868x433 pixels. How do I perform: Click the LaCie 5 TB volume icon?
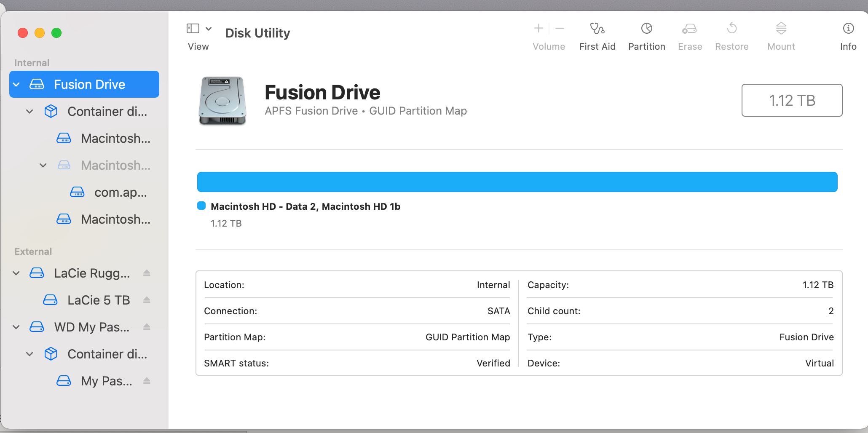pyautogui.click(x=50, y=300)
